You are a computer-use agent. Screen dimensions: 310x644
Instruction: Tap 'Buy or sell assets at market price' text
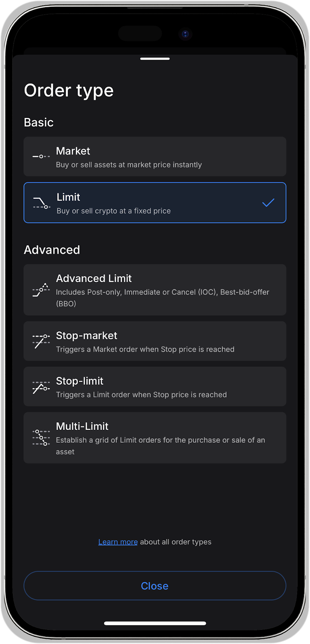click(x=129, y=165)
